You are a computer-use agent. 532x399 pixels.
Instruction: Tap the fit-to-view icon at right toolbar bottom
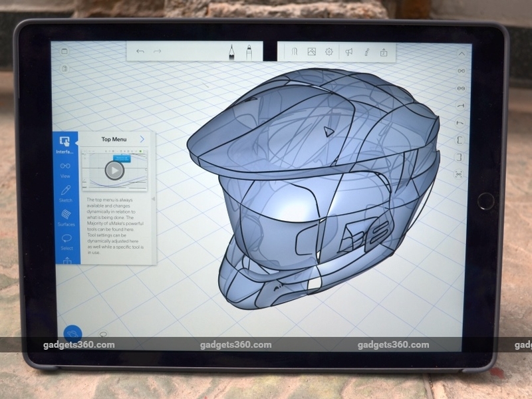[x=459, y=174]
